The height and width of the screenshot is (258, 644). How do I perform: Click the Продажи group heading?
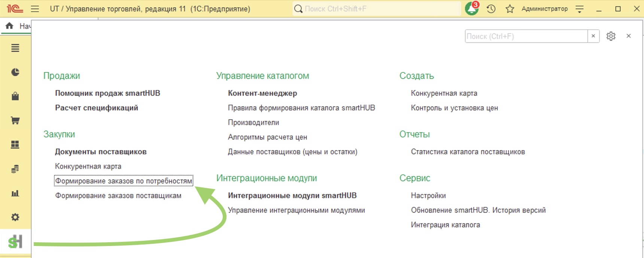pos(62,76)
